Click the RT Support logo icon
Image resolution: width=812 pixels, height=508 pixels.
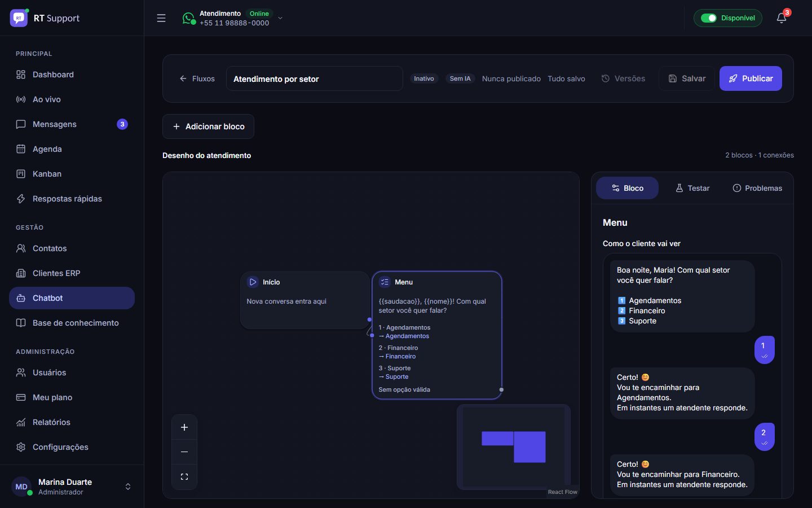[19, 18]
